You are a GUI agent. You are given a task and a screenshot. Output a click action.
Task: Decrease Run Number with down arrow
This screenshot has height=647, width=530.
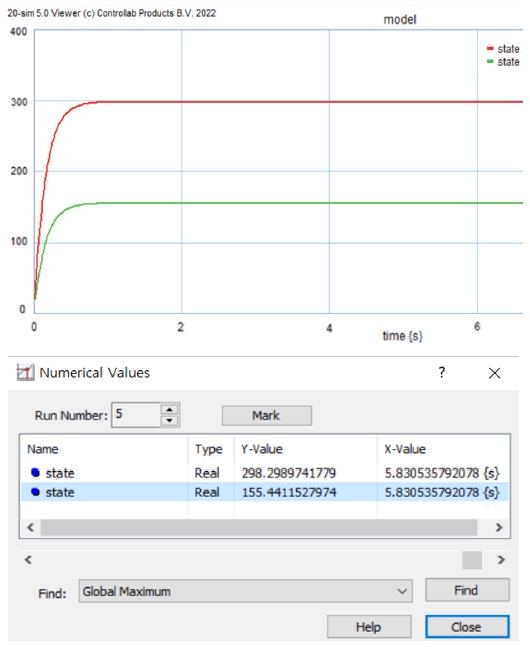170,420
